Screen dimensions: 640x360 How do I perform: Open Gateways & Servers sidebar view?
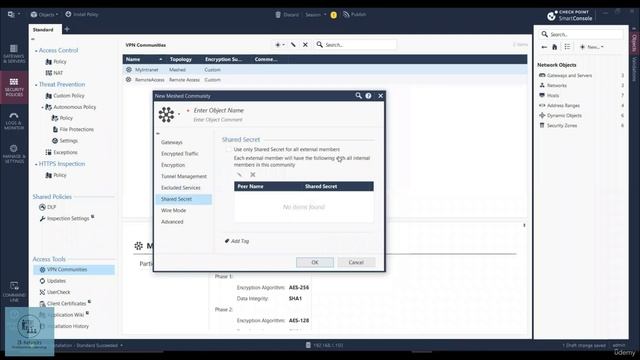coord(14,54)
